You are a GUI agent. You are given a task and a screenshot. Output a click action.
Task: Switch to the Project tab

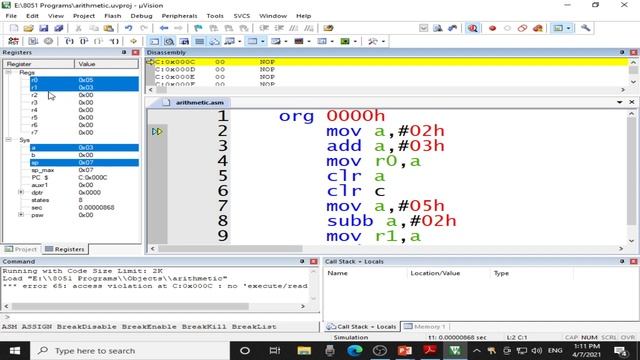pos(21,249)
